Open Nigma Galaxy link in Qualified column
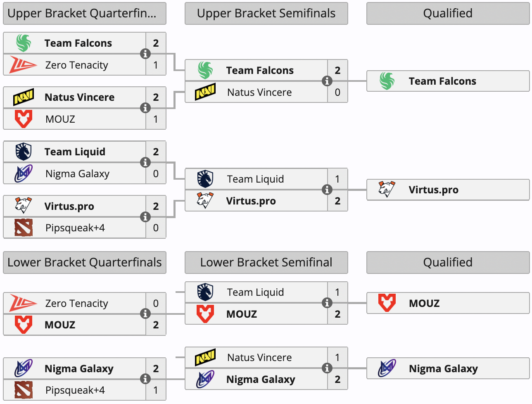This screenshot has width=532, height=404. [x=443, y=368]
